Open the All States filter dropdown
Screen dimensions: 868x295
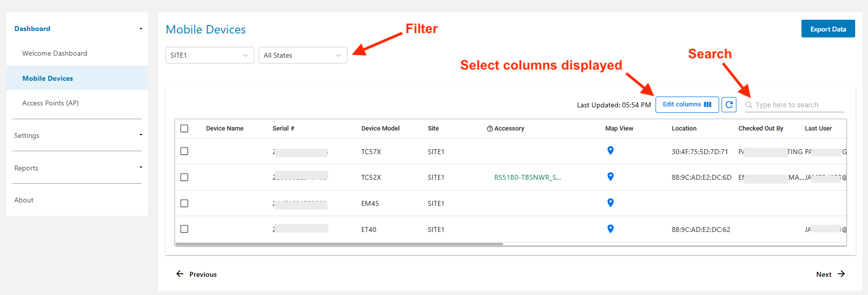pyautogui.click(x=303, y=55)
